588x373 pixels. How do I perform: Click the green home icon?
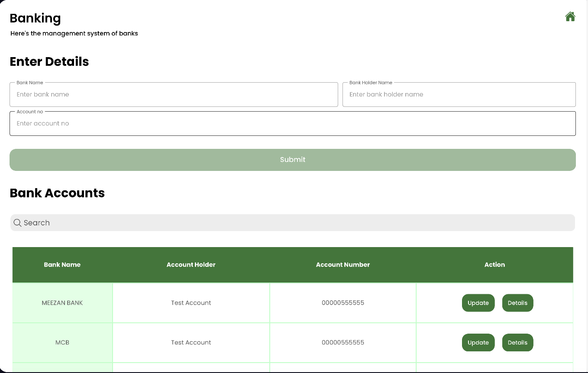(x=570, y=17)
